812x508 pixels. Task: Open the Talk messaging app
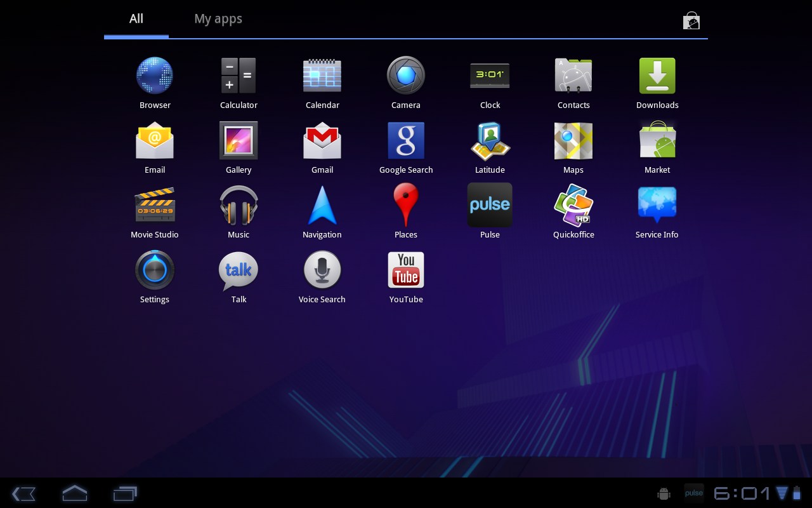pyautogui.click(x=239, y=271)
